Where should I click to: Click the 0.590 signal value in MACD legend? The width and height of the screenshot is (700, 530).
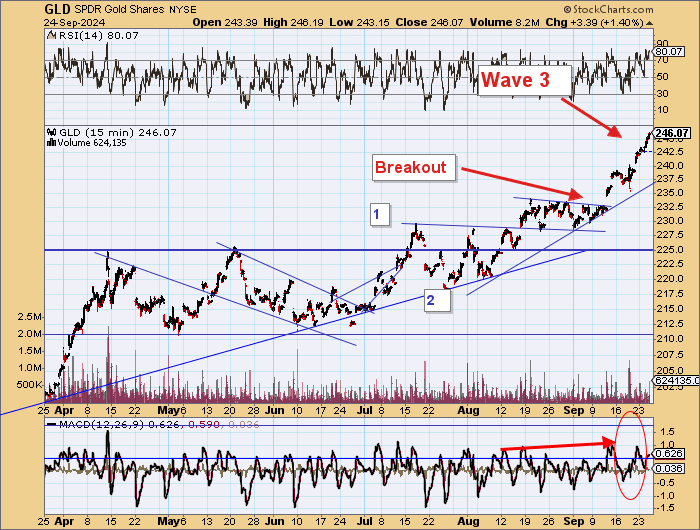pos(204,425)
